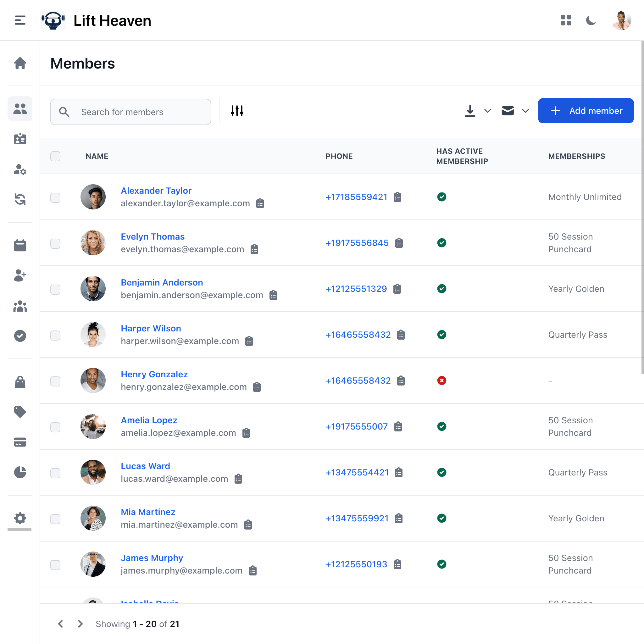Open the apps grid menu in top bar
Screen dimensions: 644x644
[x=566, y=20]
